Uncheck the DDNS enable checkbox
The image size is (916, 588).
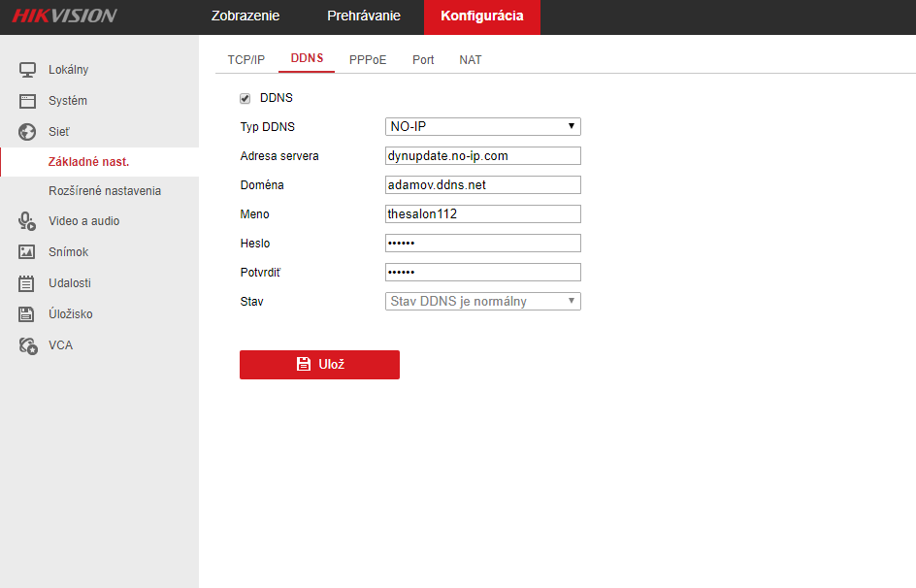(x=245, y=98)
